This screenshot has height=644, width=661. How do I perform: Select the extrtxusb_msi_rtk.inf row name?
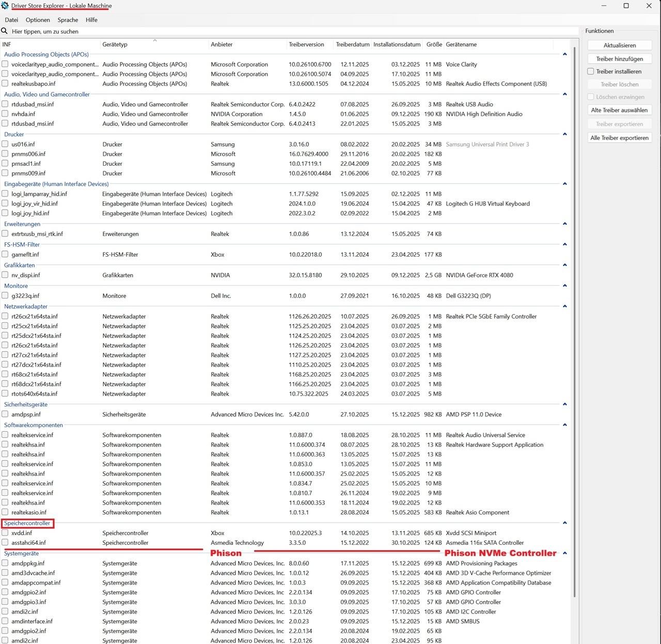37,234
